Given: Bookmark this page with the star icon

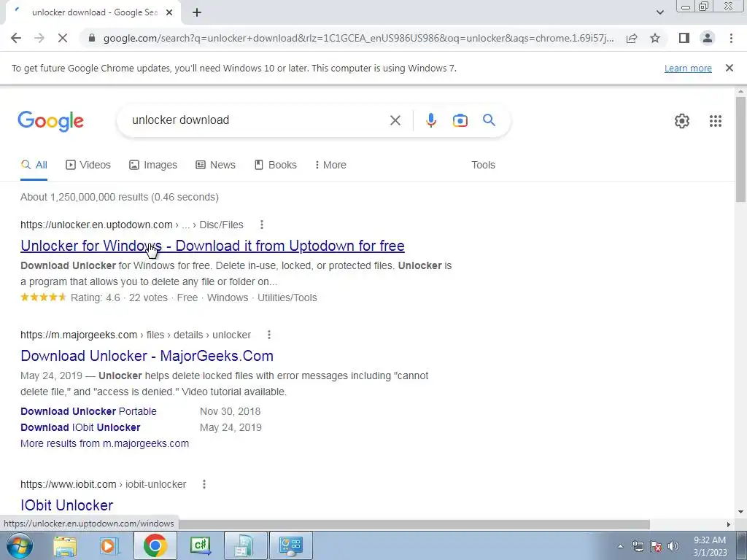Looking at the screenshot, I should pos(655,38).
